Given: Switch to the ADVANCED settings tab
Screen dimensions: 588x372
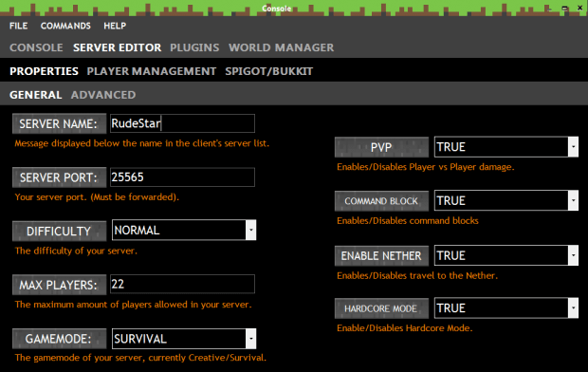Looking at the screenshot, I should 103,95.
